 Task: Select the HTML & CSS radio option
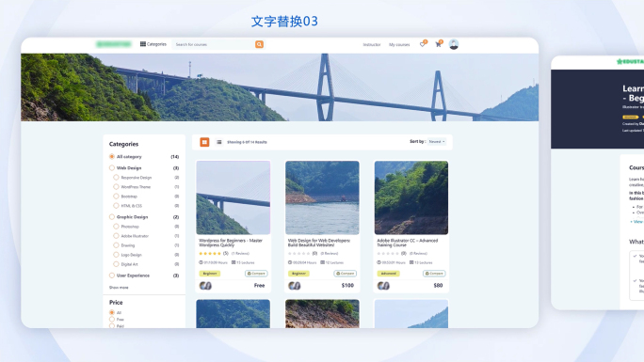coord(116,205)
